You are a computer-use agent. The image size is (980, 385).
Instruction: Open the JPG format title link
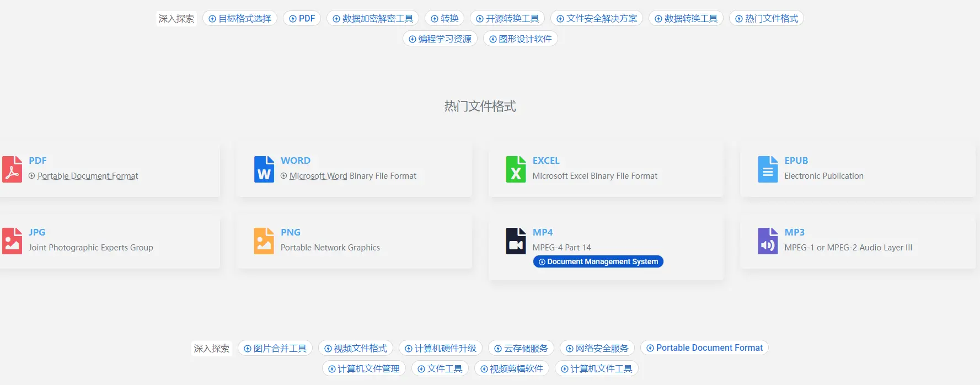tap(37, 232)
